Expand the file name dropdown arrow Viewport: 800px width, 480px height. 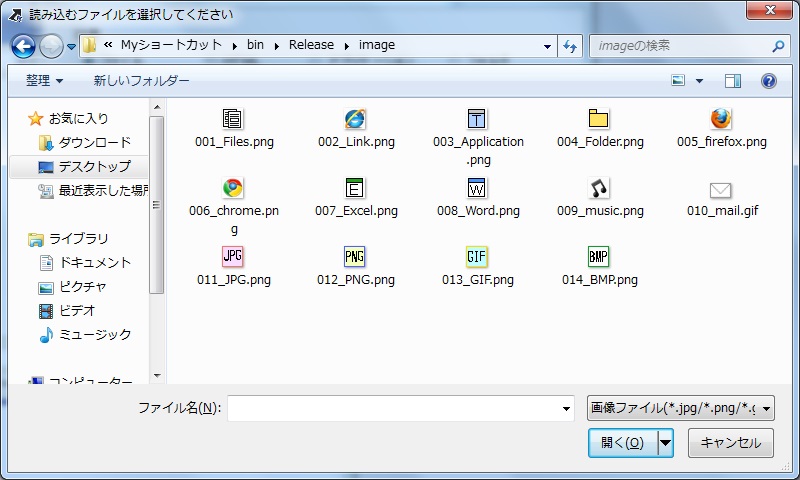[x=566, y=409]
